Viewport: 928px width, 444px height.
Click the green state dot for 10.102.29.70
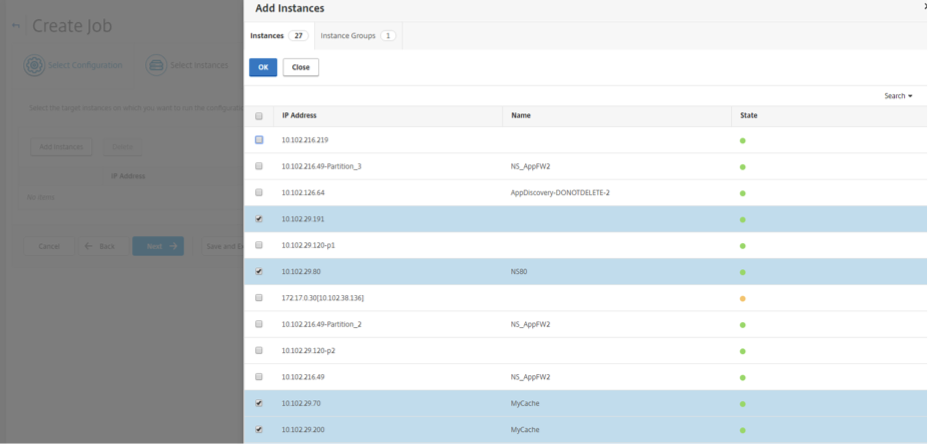743,404
